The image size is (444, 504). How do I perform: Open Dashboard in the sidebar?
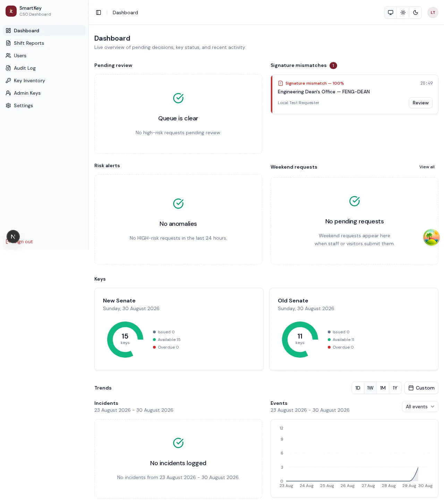44,31
